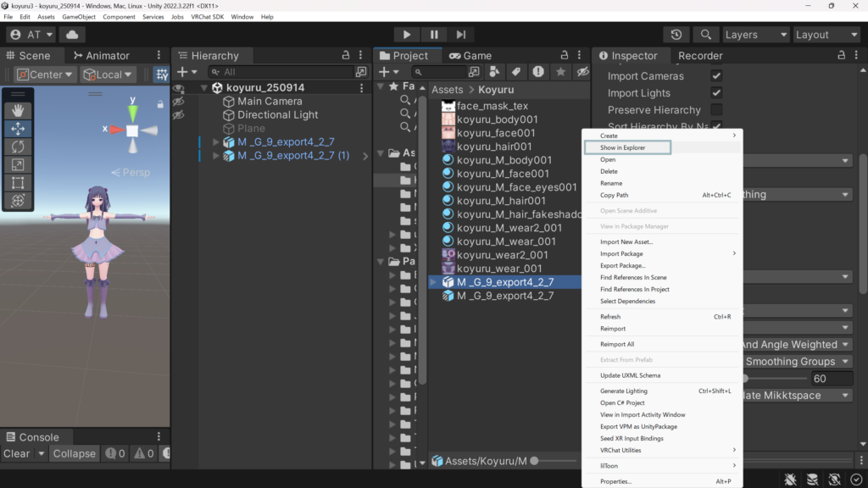Toggle hidden packages visibility icon in Project
Image resolution: width=868 pixels, height=488 pixels.
582,72
